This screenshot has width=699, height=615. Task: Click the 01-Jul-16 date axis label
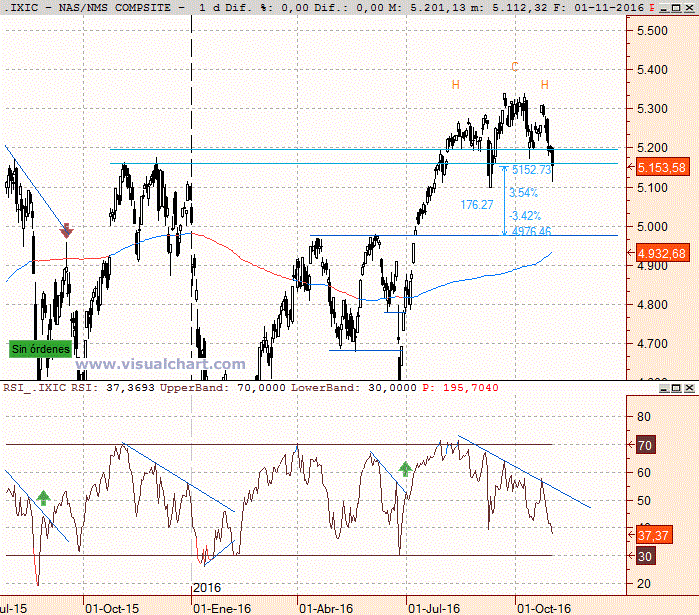pos(434,608)
